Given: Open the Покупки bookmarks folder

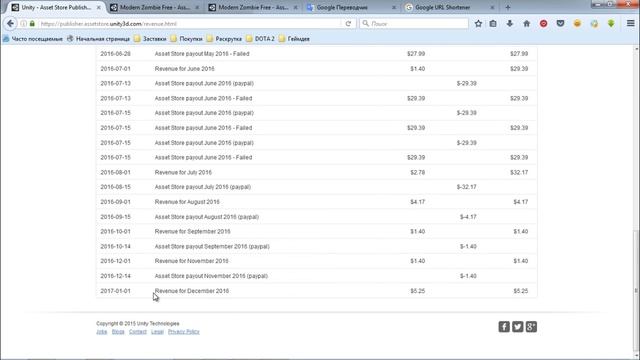Looking at the screenshot, I should (187, 39).
